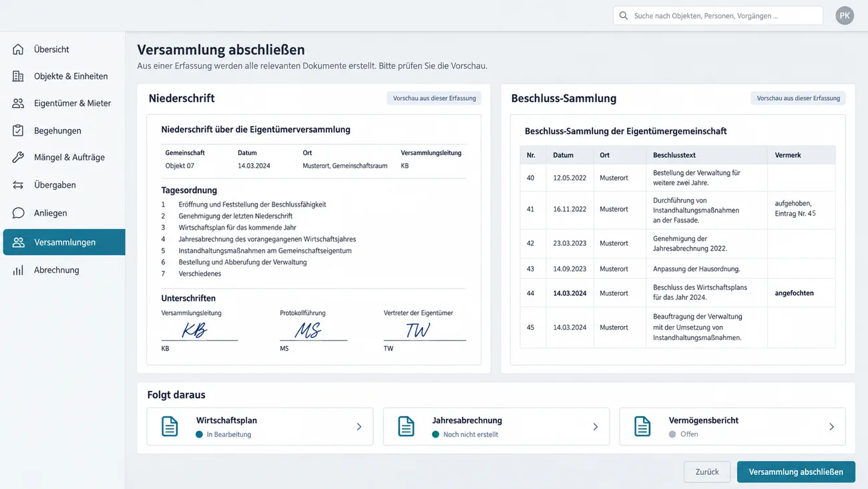Select agenda item Verschiedenes
The image size is (868, 489).
click(x=200, y=274)
